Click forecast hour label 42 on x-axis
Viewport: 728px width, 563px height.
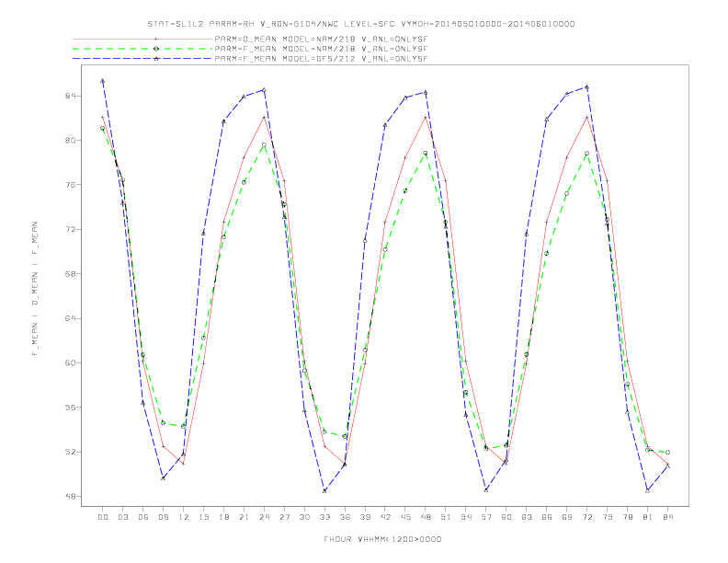pos(385,517)
